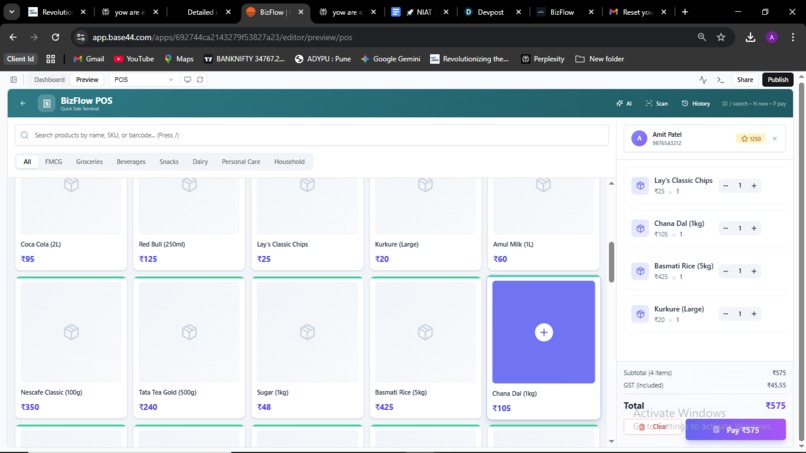
Task: Toggle the editor sidebar panel icon
Action: tap(13, 80)
